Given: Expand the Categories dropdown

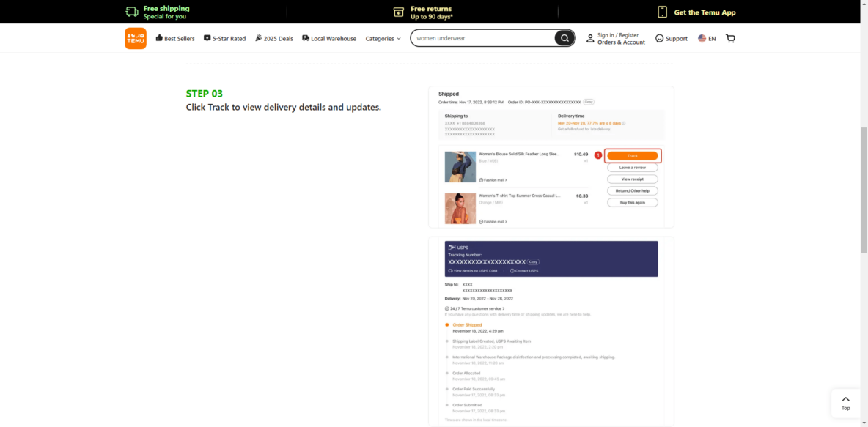Looking at the screenshot, I should (383, 38).
